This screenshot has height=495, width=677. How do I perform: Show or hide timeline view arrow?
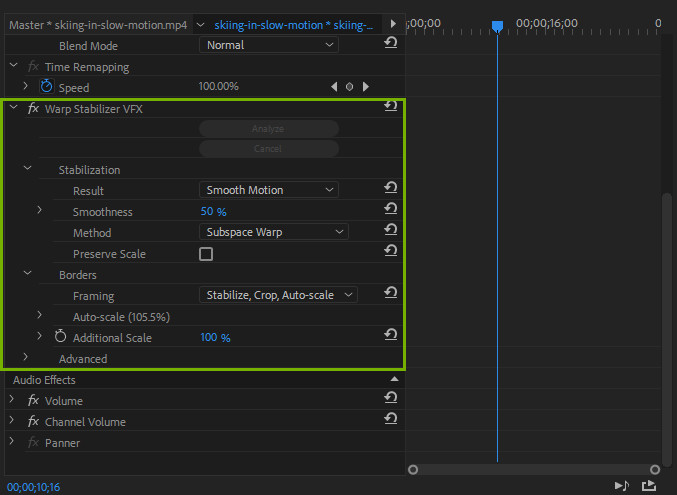point(393,24)
